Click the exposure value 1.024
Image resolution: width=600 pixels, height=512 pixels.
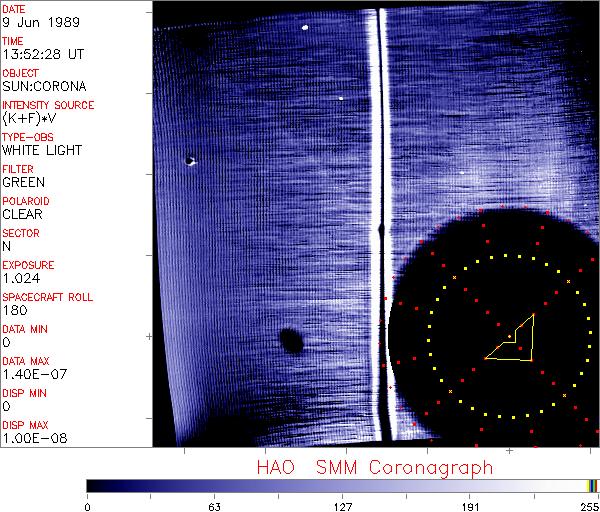(21, 278)
